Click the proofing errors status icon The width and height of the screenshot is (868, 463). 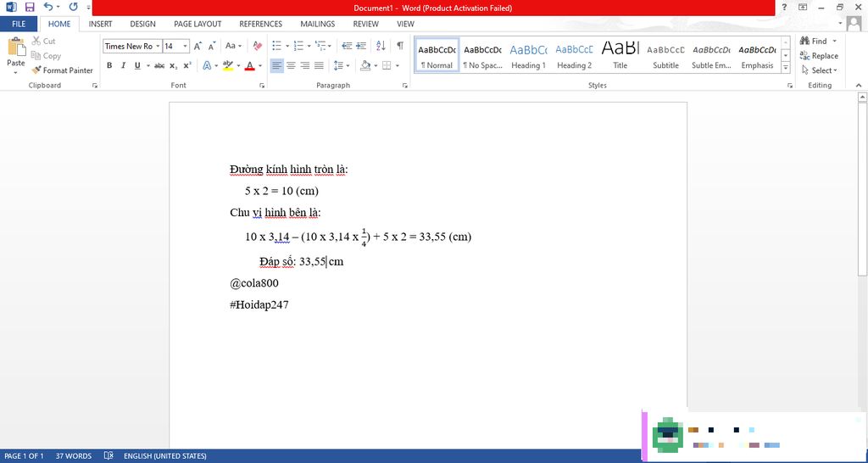[x=108, y=456]
